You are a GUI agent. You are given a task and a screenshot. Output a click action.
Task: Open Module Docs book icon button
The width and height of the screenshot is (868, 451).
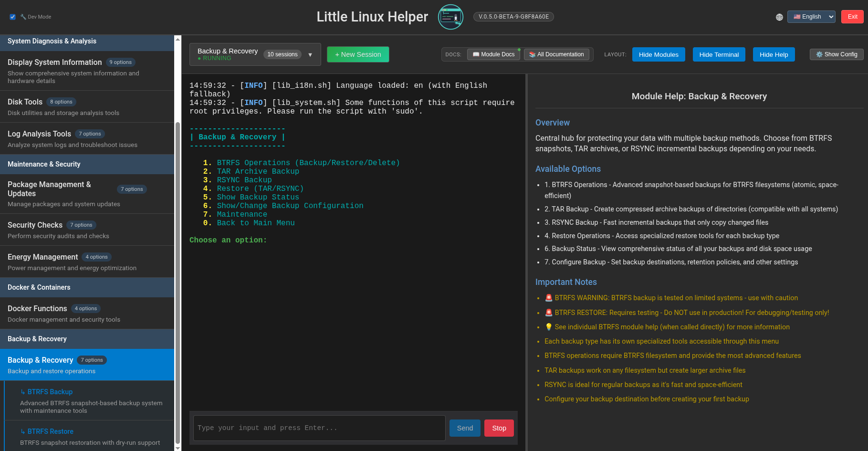pyautogui.click(x=493, y=54)
